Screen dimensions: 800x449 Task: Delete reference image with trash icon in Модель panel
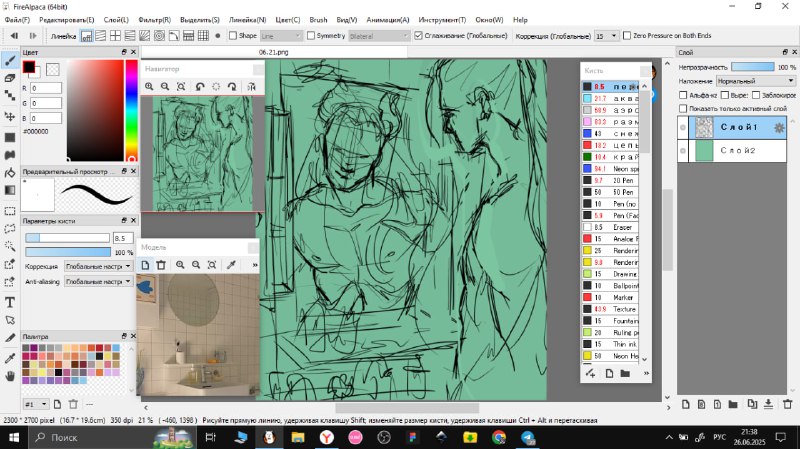click(x=161, y=265)
